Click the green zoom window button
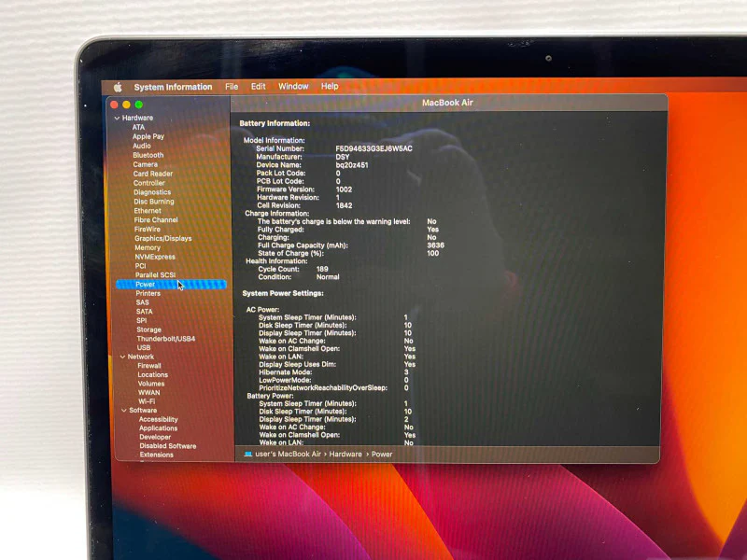The image size is (747, 560). click(x=138, y=105)
